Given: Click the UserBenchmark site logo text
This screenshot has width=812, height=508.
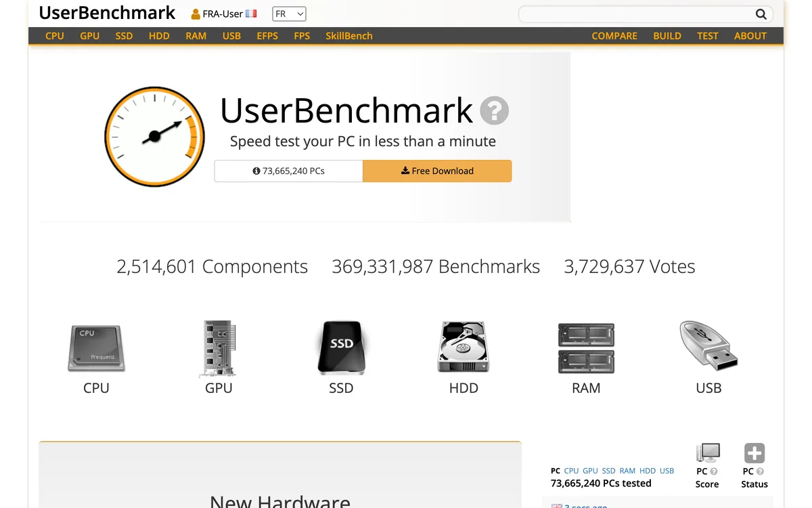Looking at the screenshot, I should coord(107,13).
